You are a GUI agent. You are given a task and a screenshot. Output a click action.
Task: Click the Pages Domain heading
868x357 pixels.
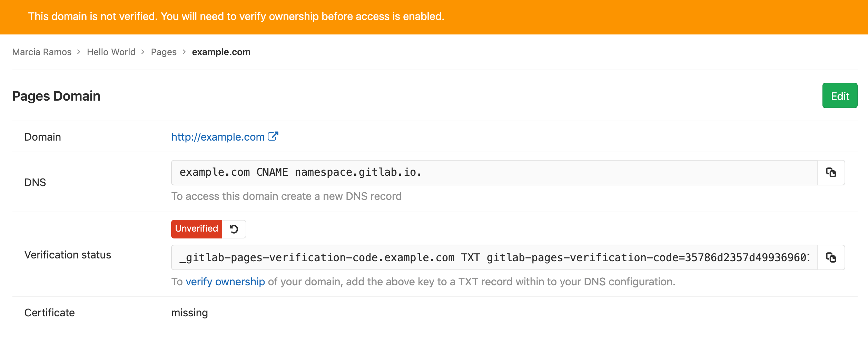[x=56, y=96]
